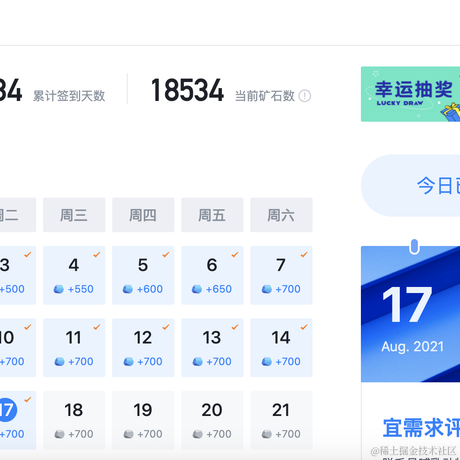Image resolution: width=460 pixels, height=460 pixels.
Task: Click the blue ore icon on day 11
Action: (59, 362)
